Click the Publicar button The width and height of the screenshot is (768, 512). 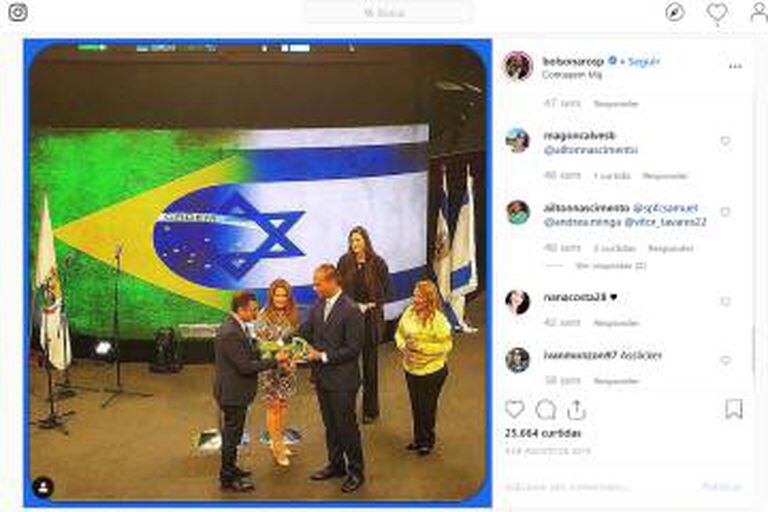[x=722, y=487]
